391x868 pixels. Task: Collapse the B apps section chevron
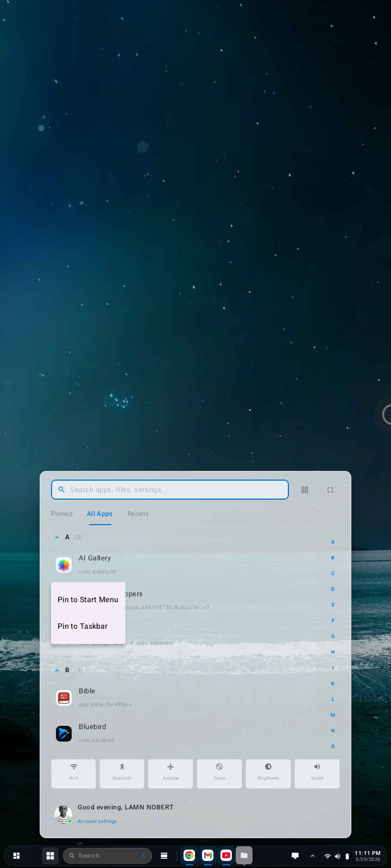pos(57,670)
